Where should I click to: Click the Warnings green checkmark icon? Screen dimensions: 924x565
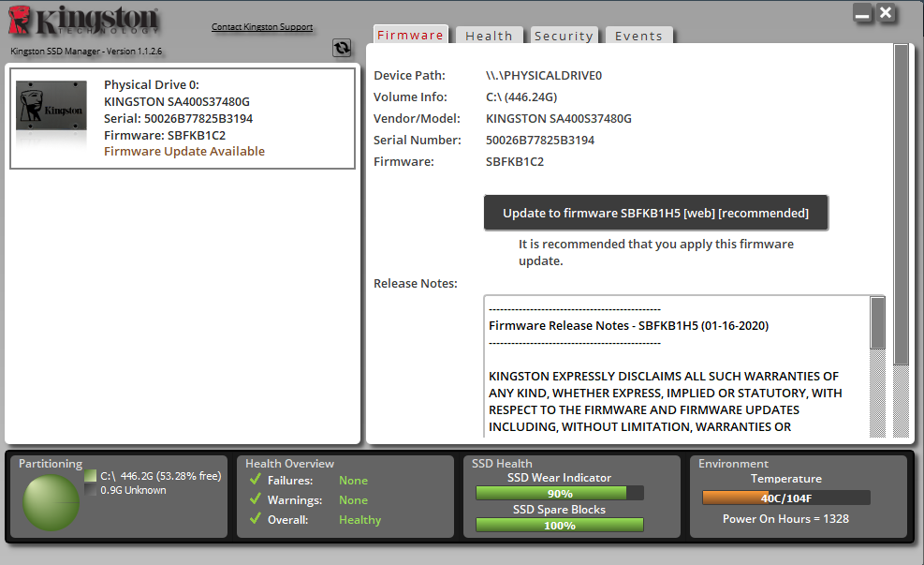pos(256,499)
